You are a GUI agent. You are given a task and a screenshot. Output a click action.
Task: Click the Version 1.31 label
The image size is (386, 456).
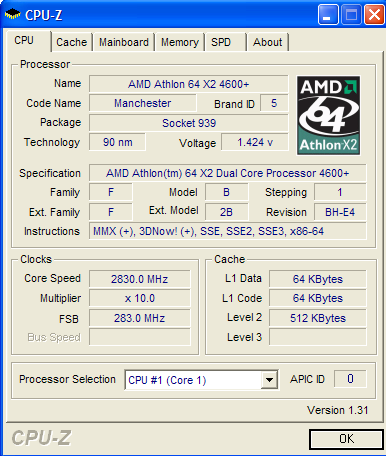coord(337,410)
